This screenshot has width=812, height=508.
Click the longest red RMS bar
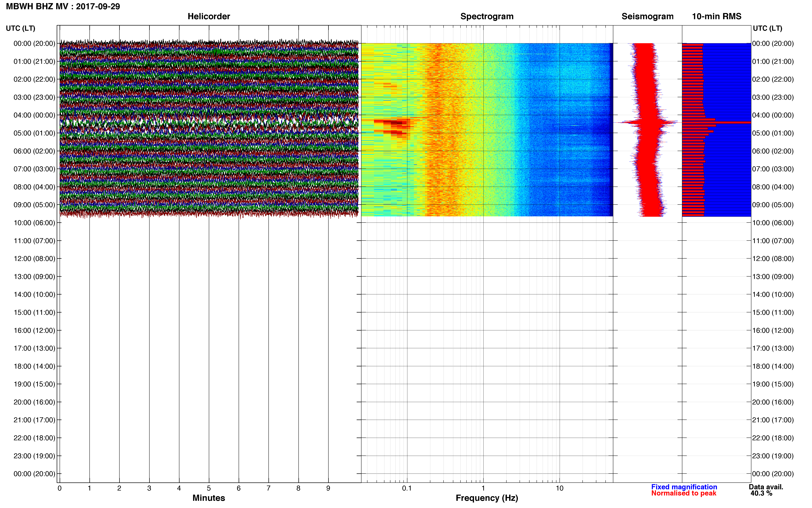point(716,123)
